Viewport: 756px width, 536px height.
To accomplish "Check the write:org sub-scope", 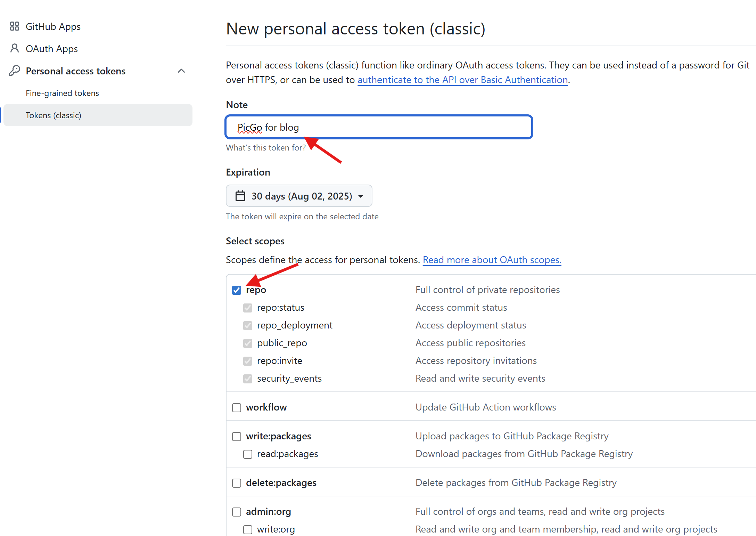I will click(x=248, y=529).
